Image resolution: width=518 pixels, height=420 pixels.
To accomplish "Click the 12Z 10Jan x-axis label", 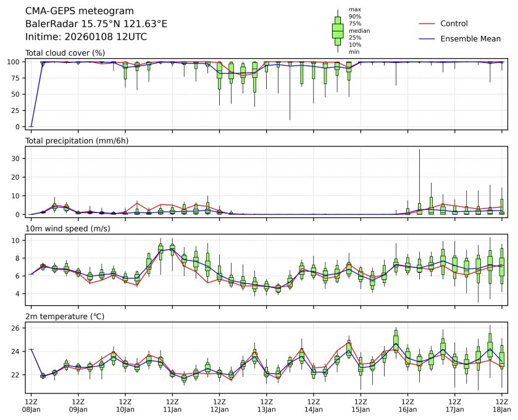I will tap(125, 405).
